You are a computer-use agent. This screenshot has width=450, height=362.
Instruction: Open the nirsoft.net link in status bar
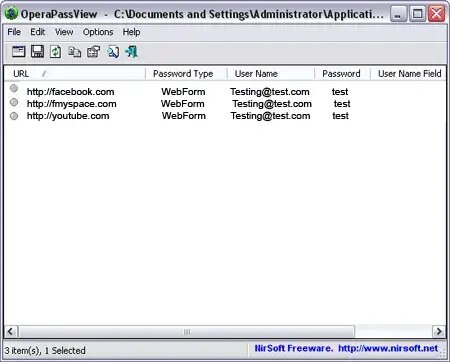[388, 348]
